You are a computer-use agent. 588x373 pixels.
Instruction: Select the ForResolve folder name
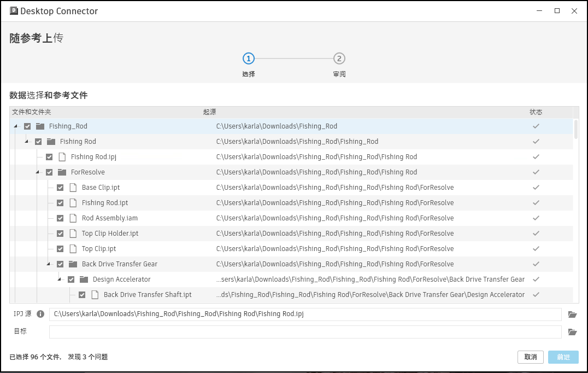tap(88, 172)
